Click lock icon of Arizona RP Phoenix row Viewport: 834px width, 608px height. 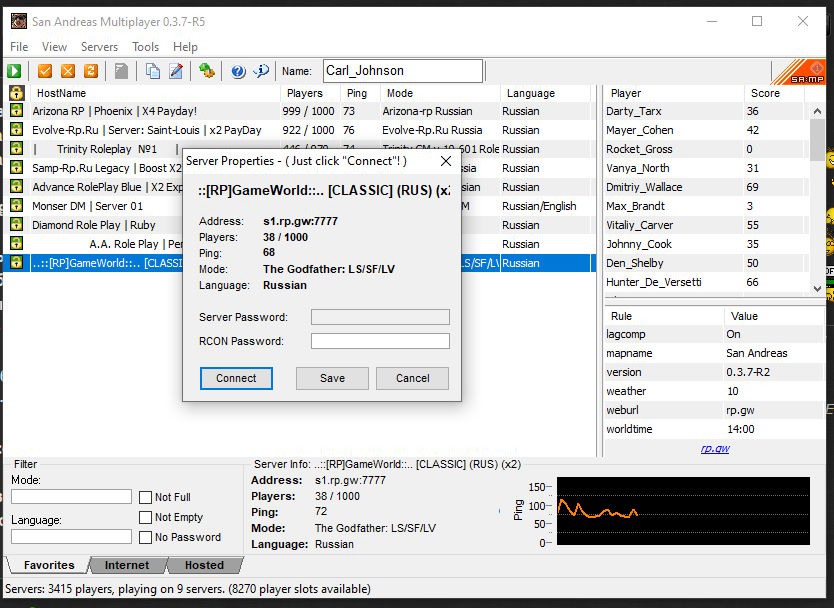[x=16, y=111]
